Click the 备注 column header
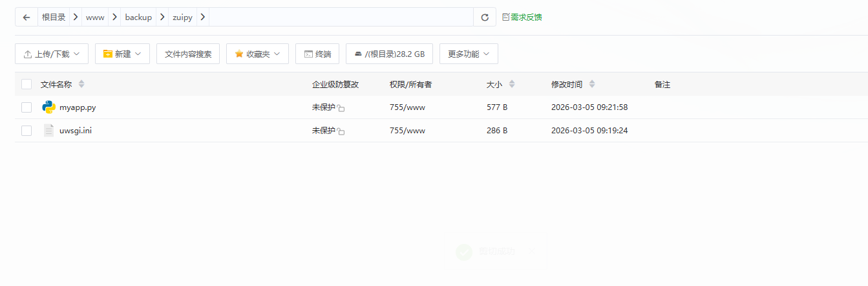This screenshot has height=286, width=868. tap(662, 84)
